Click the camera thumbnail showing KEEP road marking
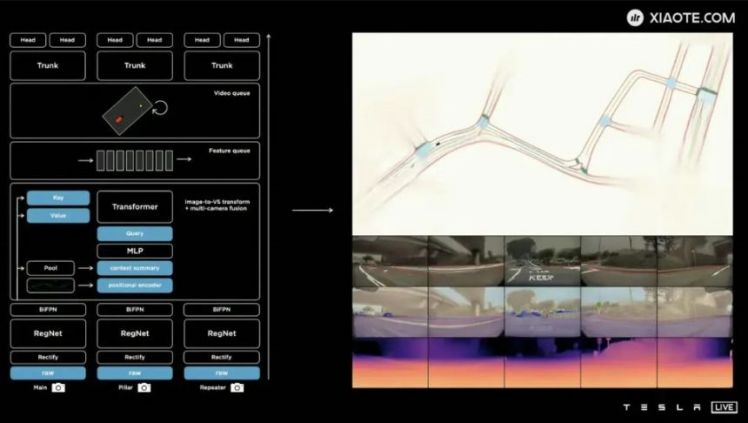The image size is (748, 423). click(x=542, y=261)
